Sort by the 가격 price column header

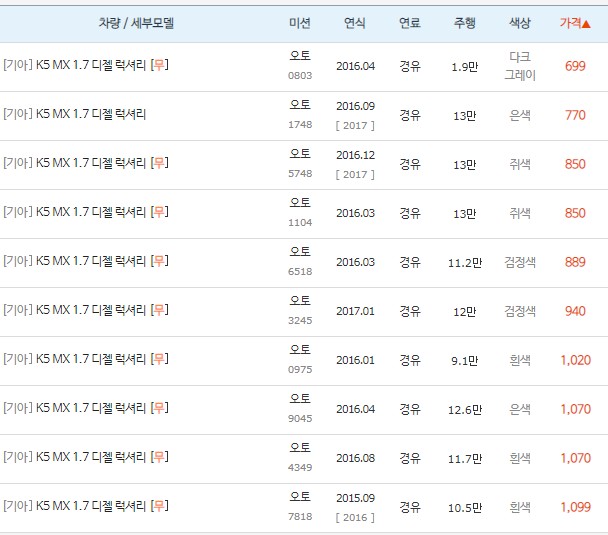click(x=575, y=23)
